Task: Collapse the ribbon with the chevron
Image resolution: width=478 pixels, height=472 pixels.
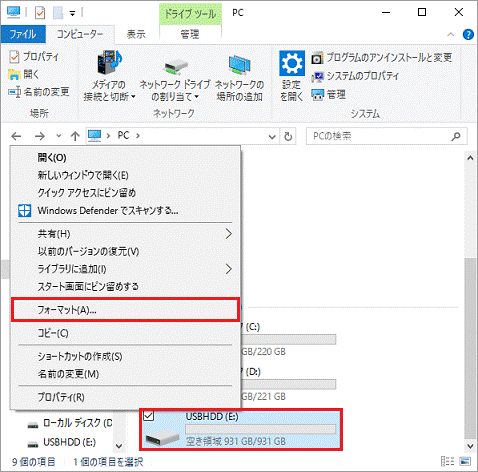Action: coord(451,34)
